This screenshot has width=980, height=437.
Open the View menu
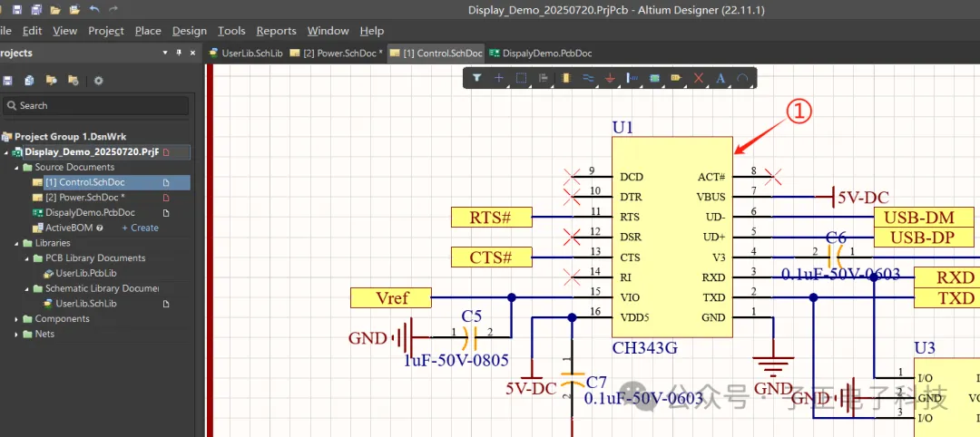coord(65,31)
